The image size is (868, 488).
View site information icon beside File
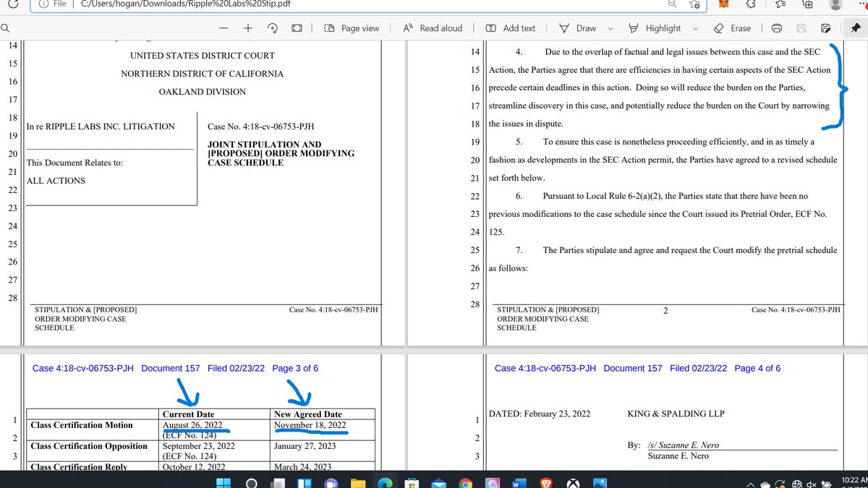tap(42, 4)
